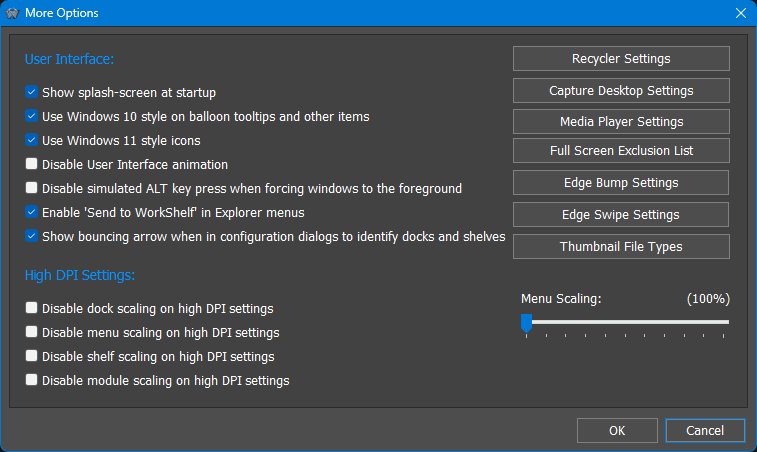Open Full Screen Exclusion List
Screen dimensions: 757x452
click(x=621, y=151)
